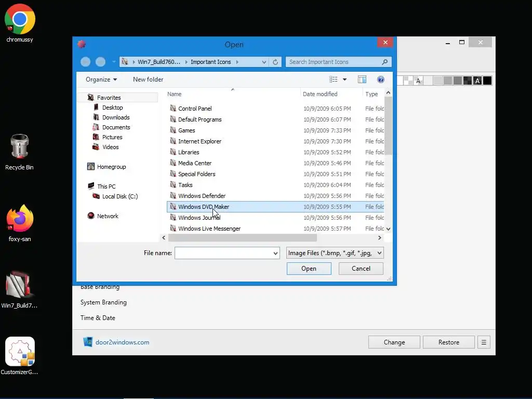Click the Control Panel folder icon
The height and width of the screenshot is (399, 532).
point(173,108)
